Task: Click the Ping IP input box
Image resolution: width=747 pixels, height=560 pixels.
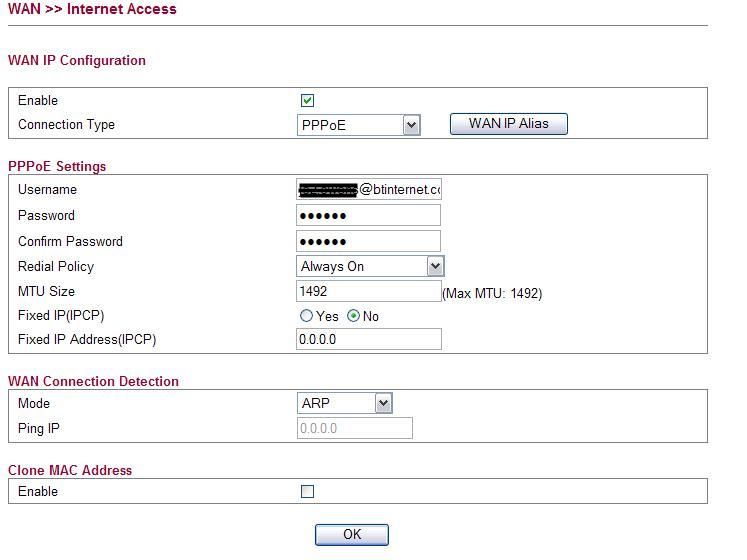Action: point(355,428)
